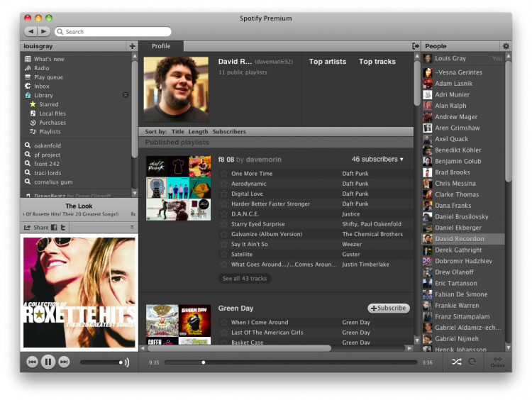Open the oakenfold saved search
This screenshot has height=400, width=532.
point(47,145)
